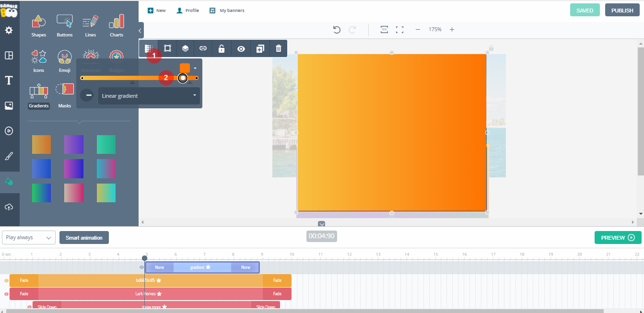This screenshot has height=313, width=644.
Task: Open the Charts category
Action: [x=117, y=25]
